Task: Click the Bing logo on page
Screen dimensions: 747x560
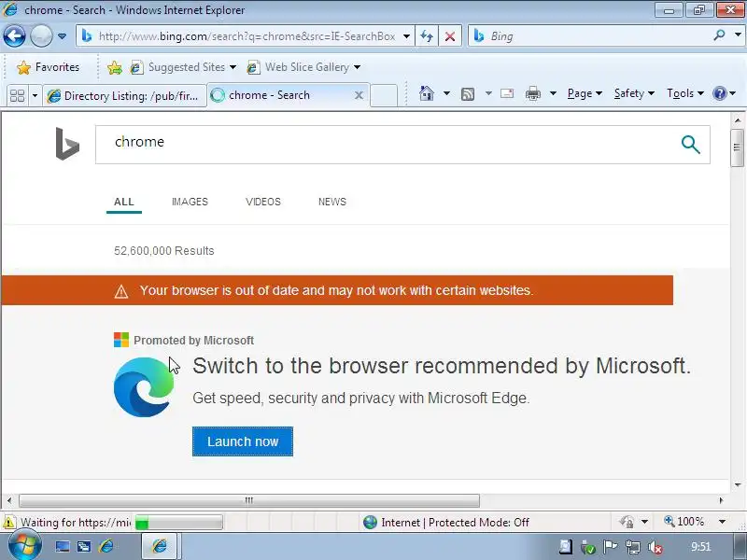Action: 67,144
